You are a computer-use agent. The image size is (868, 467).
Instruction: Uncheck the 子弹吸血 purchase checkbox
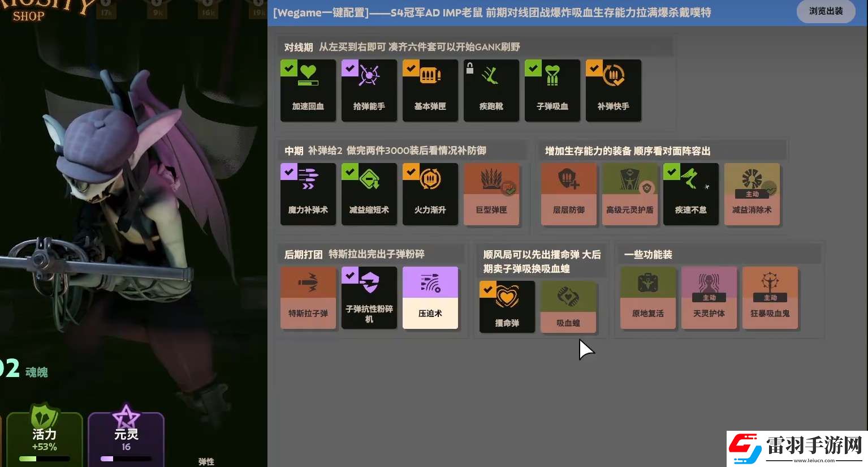[x=533, y=67]
